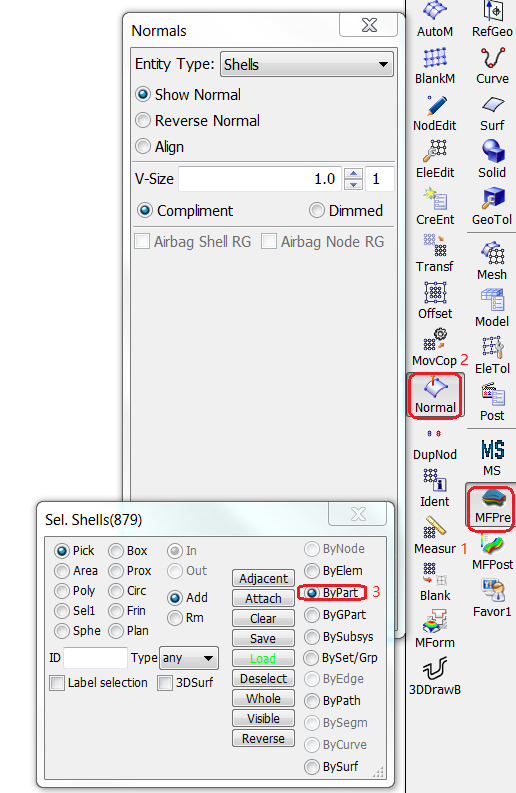Image resolution: width=516 pixels, height=793 pixels.
Task: Open the 3DDrawB drawbead tool
Action: pos(435,676)
